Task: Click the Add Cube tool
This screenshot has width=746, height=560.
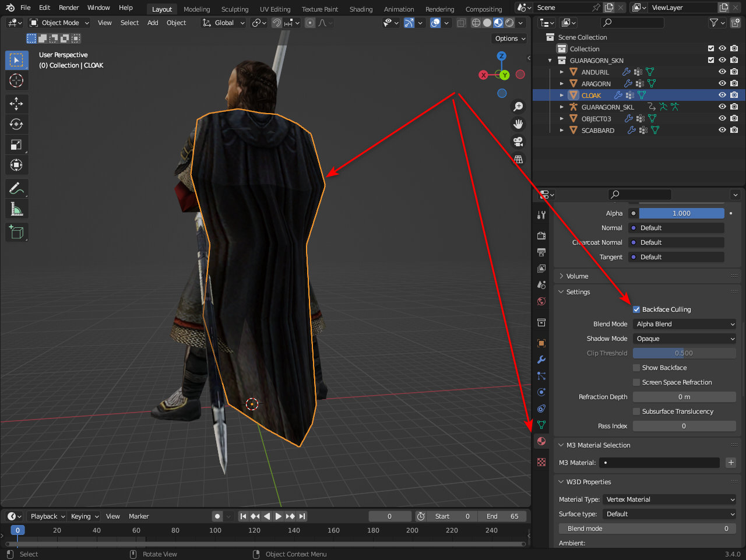Action: pos(16,232)
